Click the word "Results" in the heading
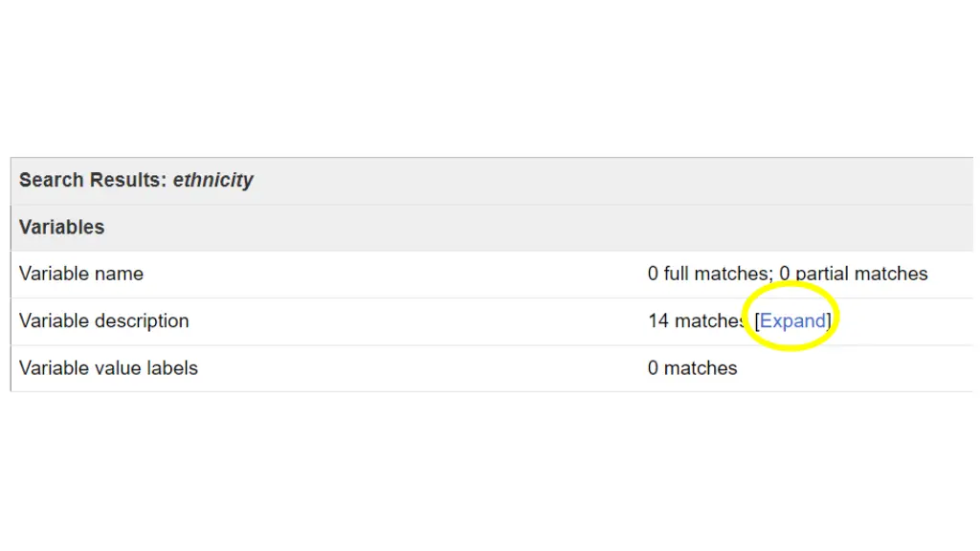This screenshot has height=551, width=980. coord(129,180)
